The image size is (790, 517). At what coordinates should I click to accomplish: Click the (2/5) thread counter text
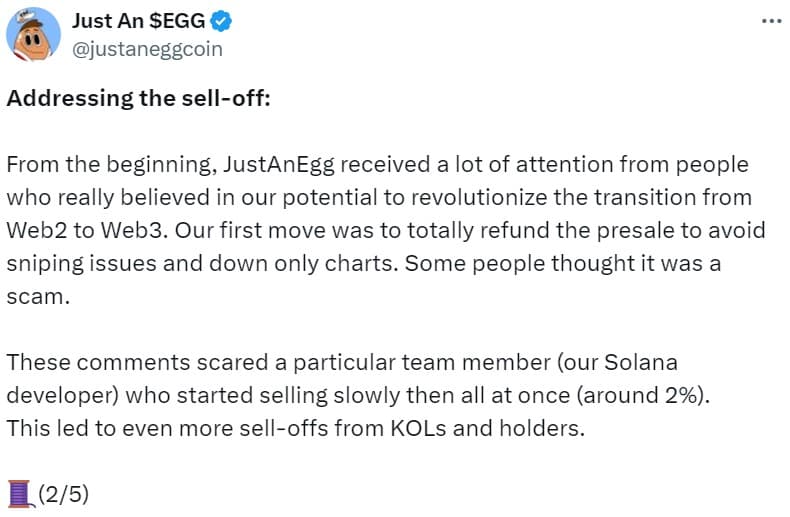point(64,493)
